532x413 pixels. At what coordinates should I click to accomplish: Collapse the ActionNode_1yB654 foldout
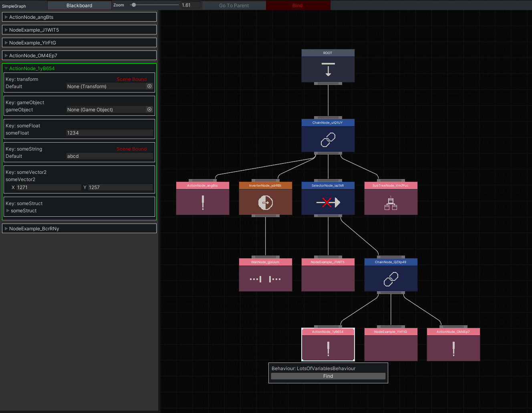pos(6,68)
